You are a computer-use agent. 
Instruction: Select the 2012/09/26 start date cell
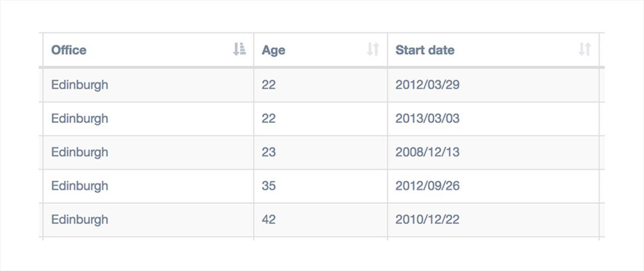pyautogui.click(x=493, y=186)
